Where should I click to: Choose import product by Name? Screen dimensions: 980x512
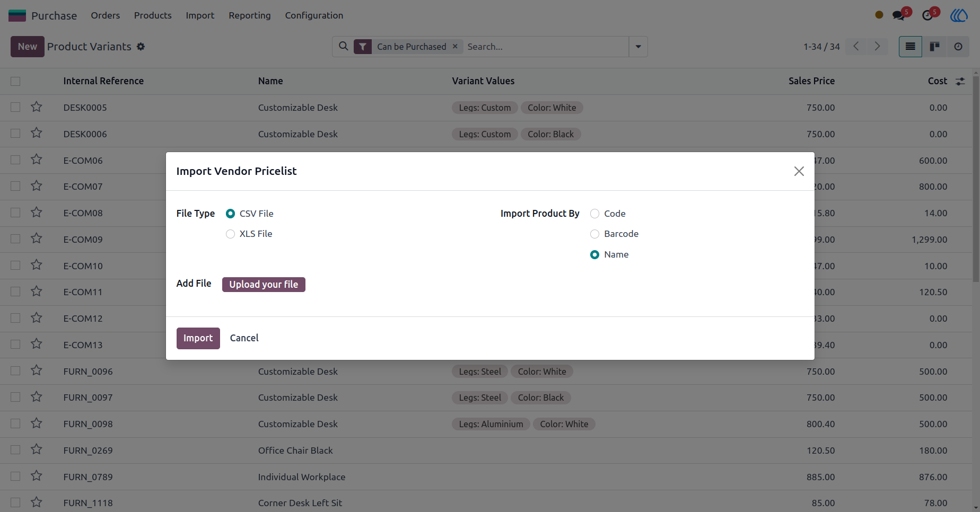point(595,254)
